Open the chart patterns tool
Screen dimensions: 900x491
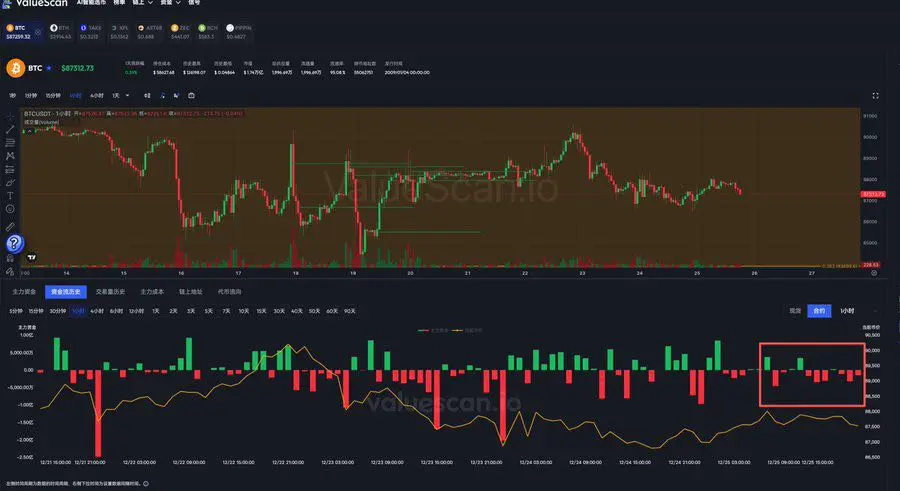click(10, 156)
